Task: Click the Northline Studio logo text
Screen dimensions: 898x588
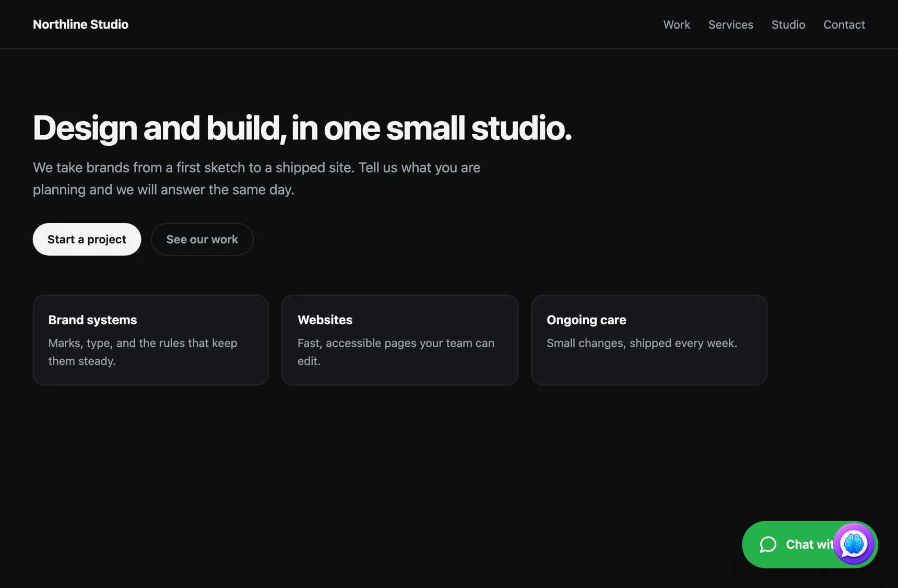Action: pos(80,25)
